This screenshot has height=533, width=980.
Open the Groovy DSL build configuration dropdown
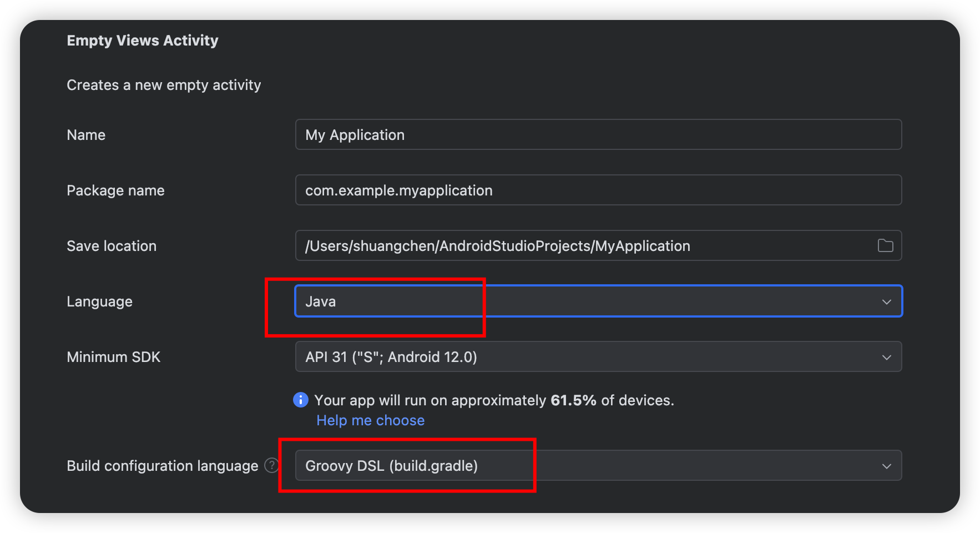point(598,466)
